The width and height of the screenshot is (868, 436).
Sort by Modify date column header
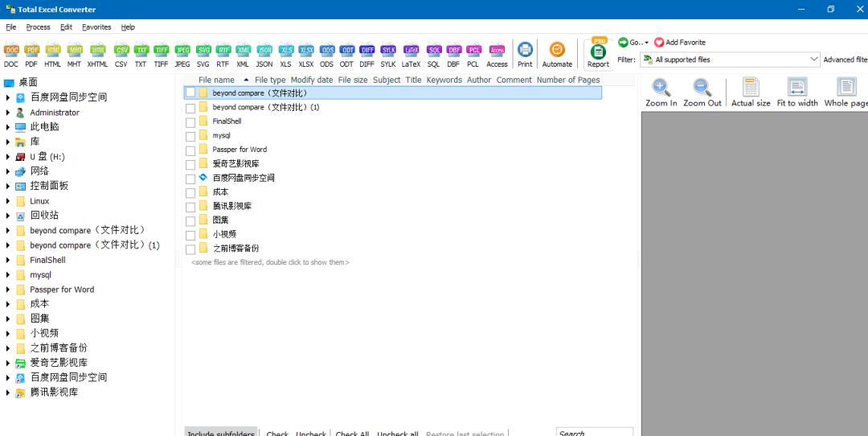312,80
